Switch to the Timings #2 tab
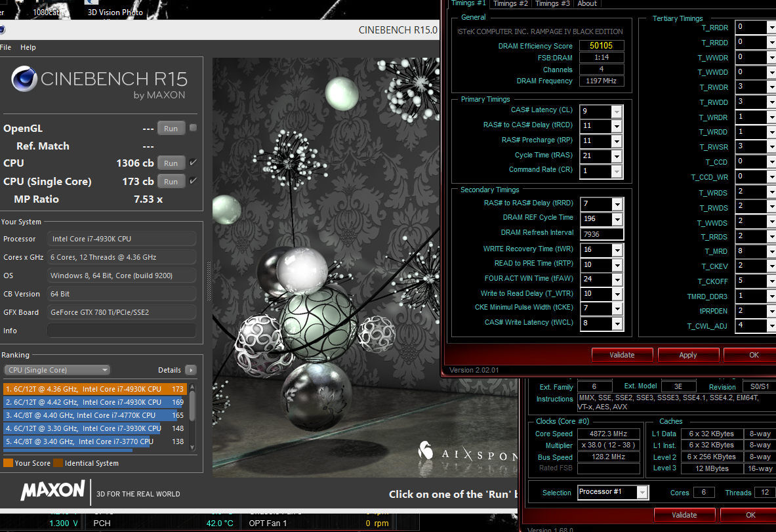776x532 pixels. (x=510, y=3)
